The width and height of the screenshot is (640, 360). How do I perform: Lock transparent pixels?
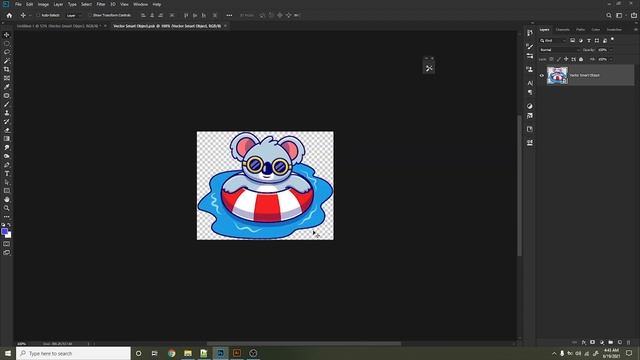tap(551, 59)
